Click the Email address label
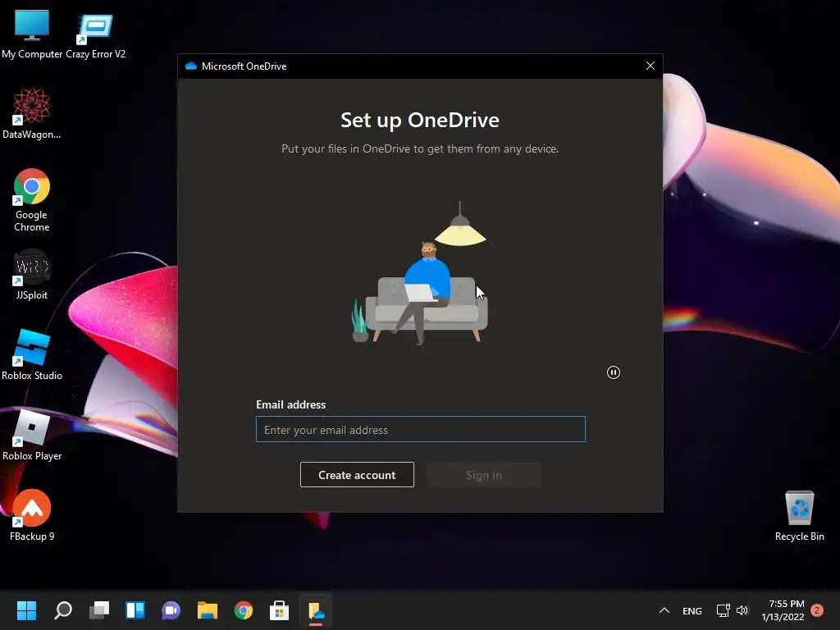The image size is (840, 630). [291, 404]
